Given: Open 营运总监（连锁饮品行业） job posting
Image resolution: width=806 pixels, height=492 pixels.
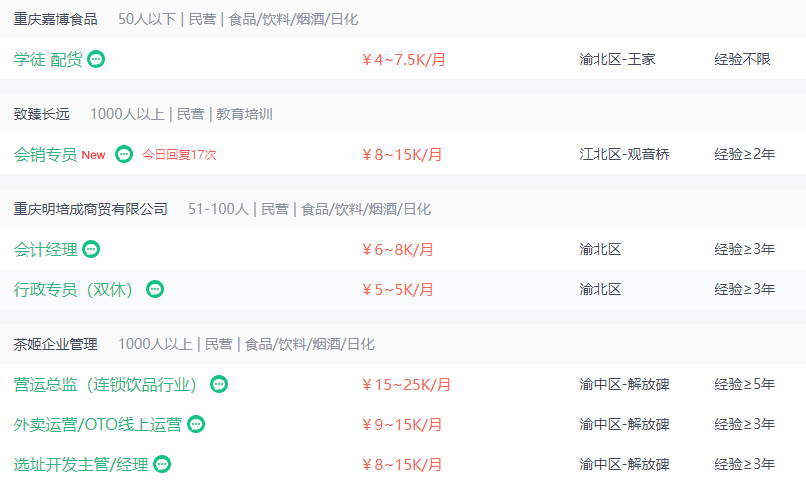Looking at the screenshot, I should [x=106, y=384].
